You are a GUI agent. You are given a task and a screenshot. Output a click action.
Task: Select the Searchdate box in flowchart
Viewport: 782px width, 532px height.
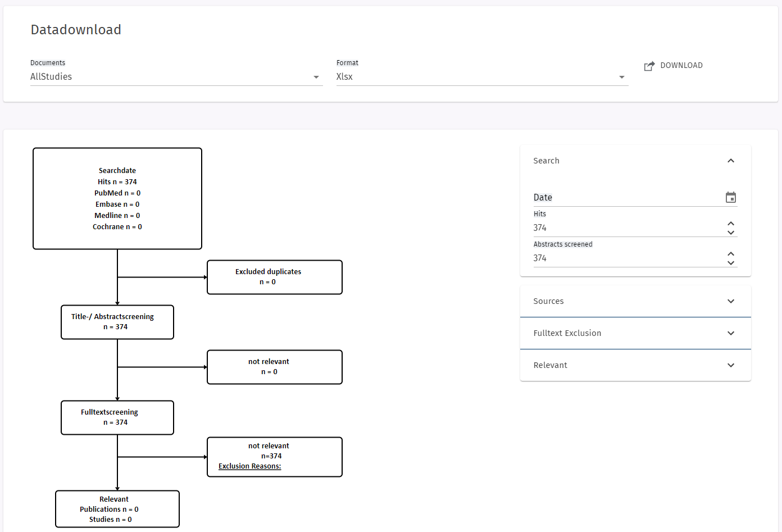[x=117, y=198]
